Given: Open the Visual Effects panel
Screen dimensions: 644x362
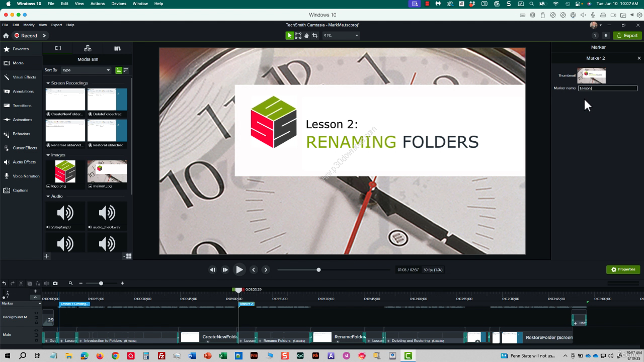Looking at the screenshot, I should coord(21,77).
